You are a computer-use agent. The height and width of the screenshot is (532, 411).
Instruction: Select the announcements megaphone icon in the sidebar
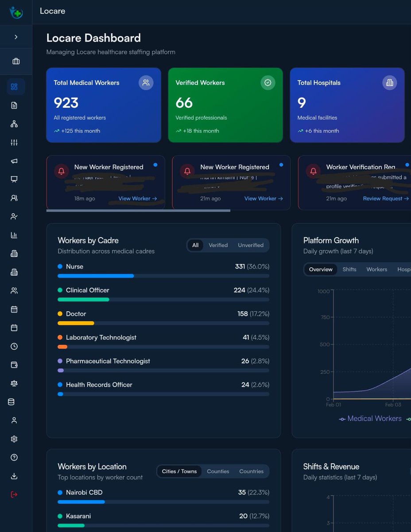tap(14, 160)
